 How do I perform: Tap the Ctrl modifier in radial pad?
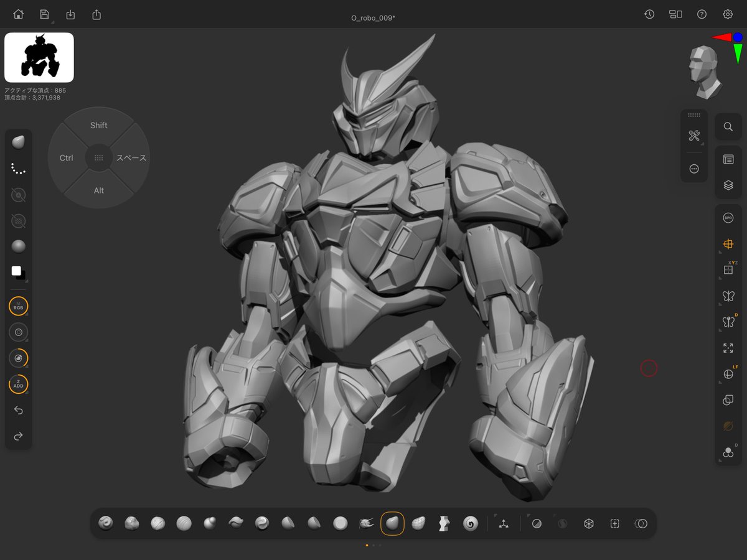point(66,158)
